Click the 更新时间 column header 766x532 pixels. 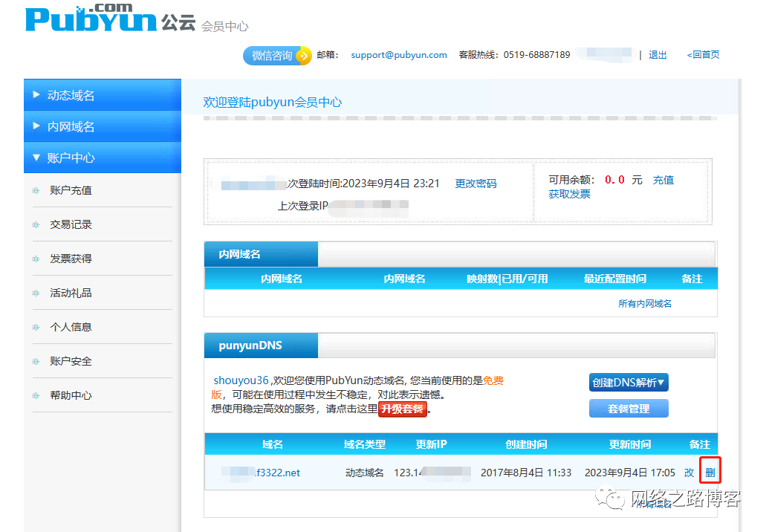point(630,444)
